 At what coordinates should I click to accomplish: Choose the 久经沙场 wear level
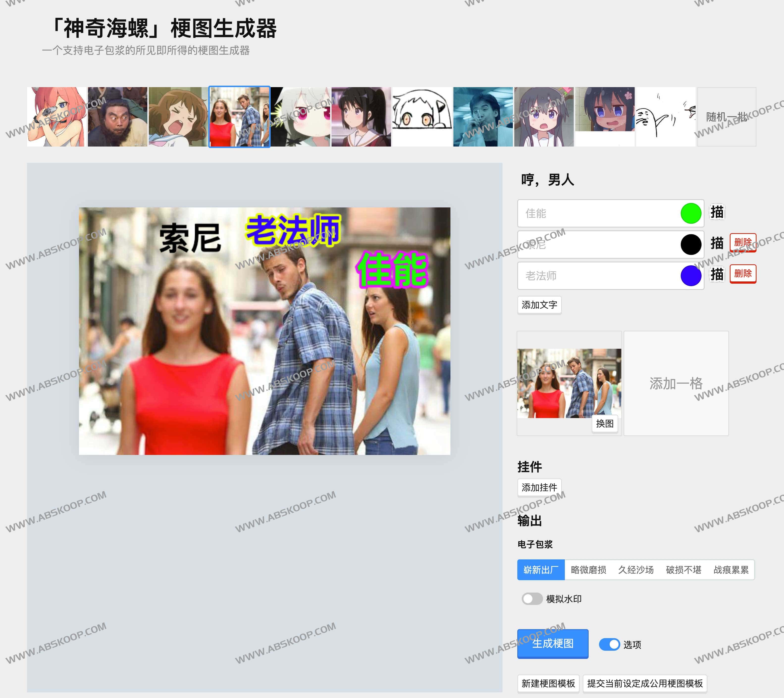point(636,570)
